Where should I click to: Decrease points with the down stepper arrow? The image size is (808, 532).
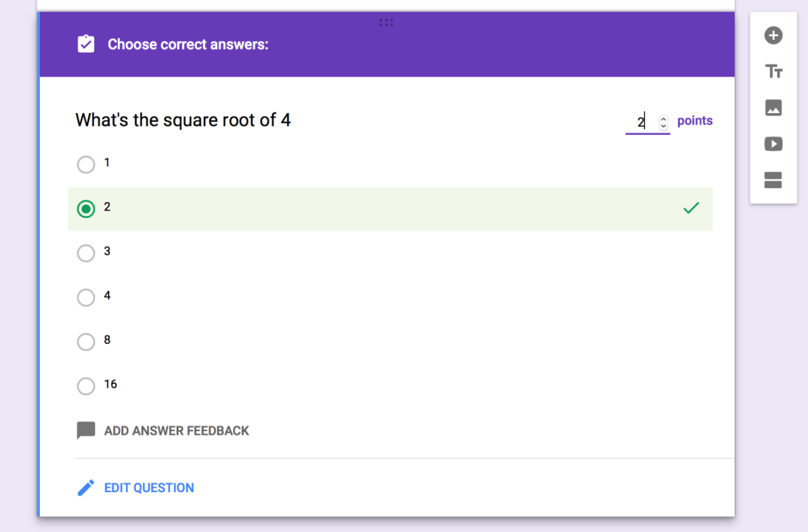pyautogui.click(x=663, y=126)
